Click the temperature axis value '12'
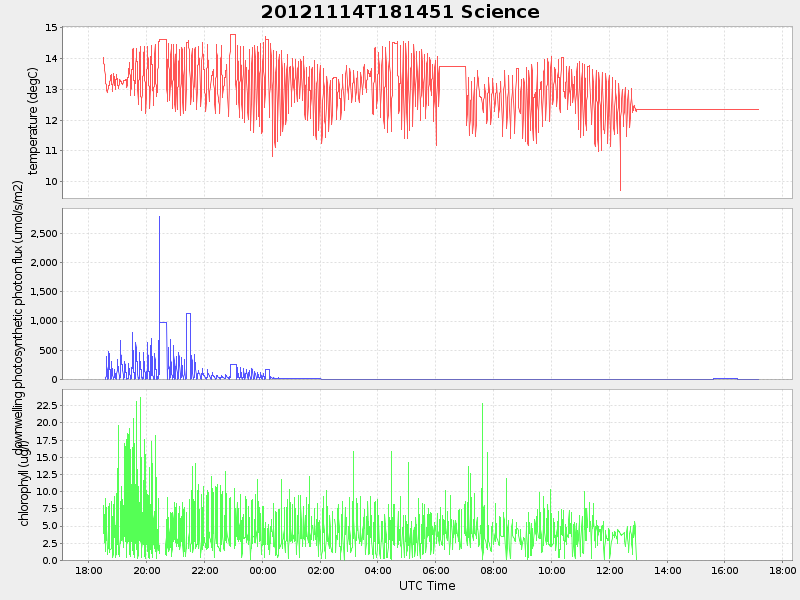This screenshot has height=600, width=800. (52, 120)
